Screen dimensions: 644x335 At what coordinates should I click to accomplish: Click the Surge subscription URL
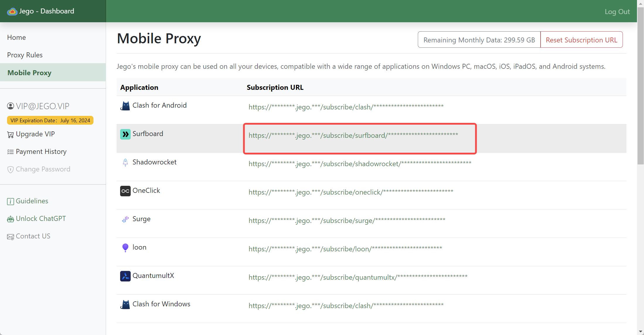point(347,220)
